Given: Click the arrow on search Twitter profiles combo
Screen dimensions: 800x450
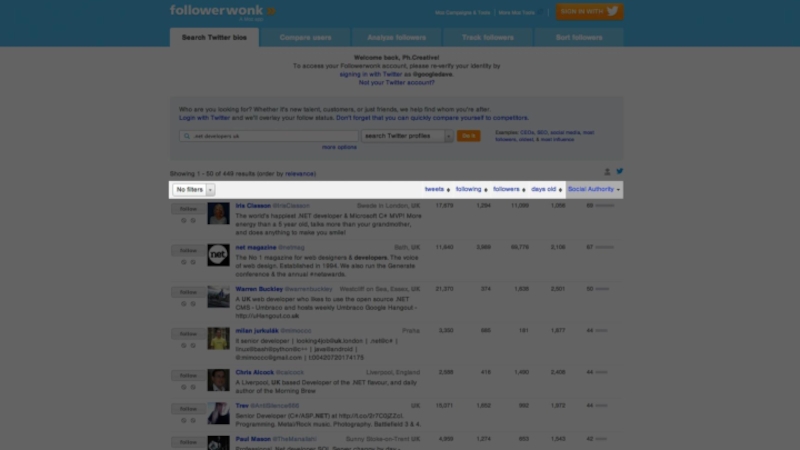Looking at the screenshot, I should [448, 136].
